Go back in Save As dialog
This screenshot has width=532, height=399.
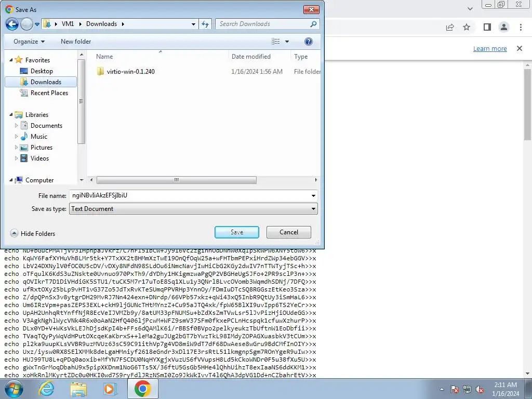pyautogui.click(x=12, y=24)
